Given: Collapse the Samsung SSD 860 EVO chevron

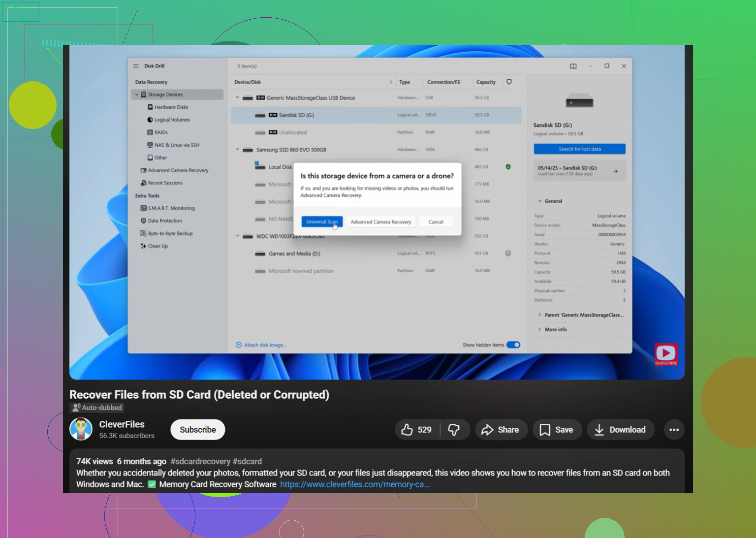Looking at the screenshot, I should [x=237, y=150].
